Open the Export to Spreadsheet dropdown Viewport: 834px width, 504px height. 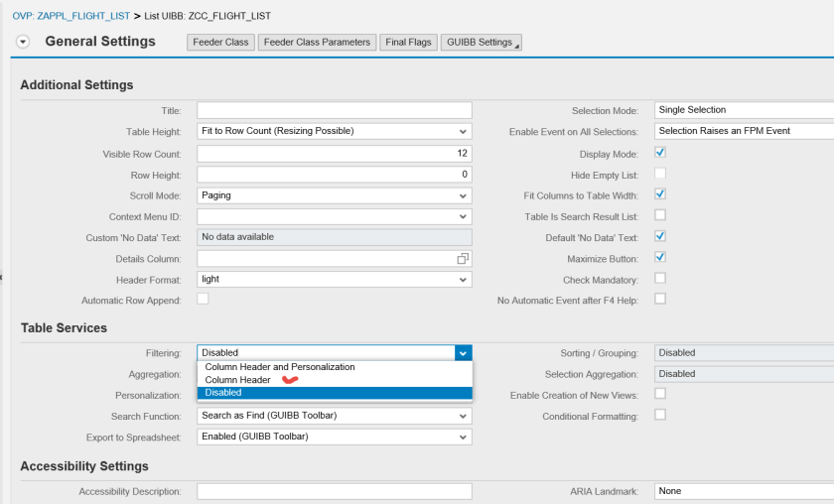(x=464, y=437)
